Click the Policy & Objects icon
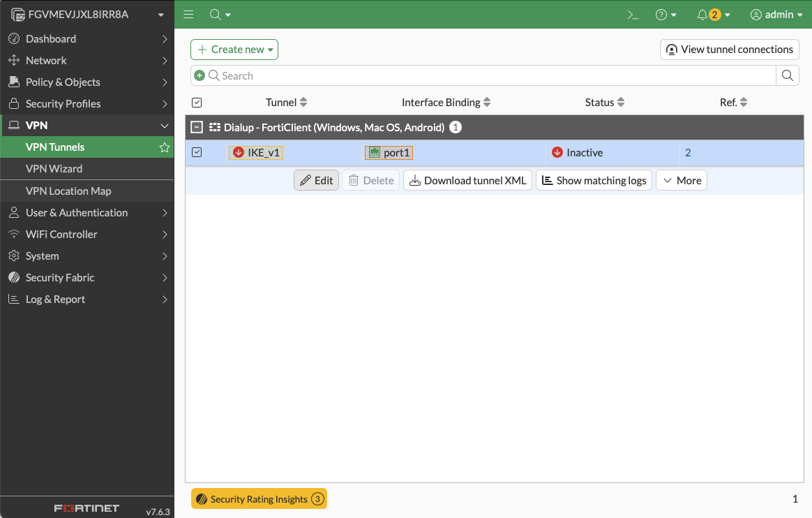This screenshot has height=518, width=812. [x=14, y=82]
